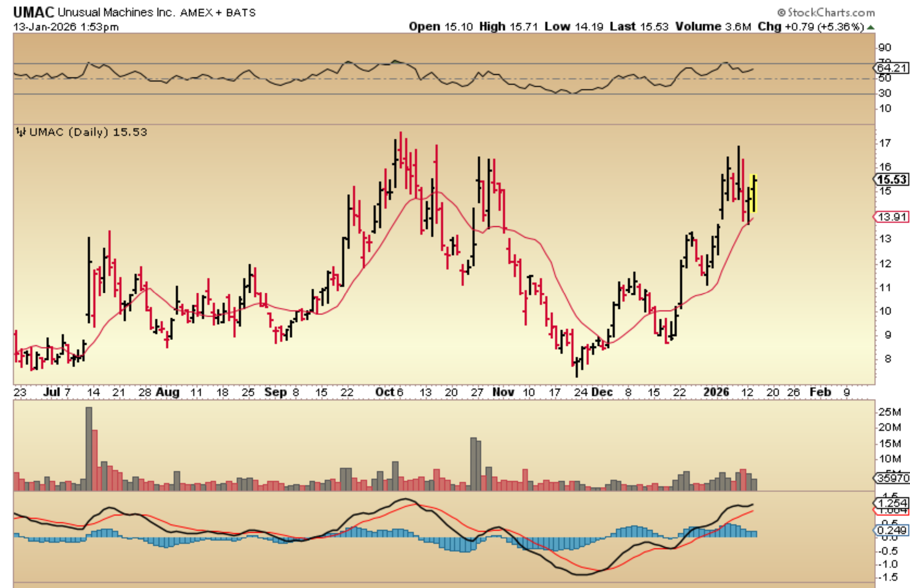Click the UMAC (Daily) 15.53 legend text

[88, 132]
